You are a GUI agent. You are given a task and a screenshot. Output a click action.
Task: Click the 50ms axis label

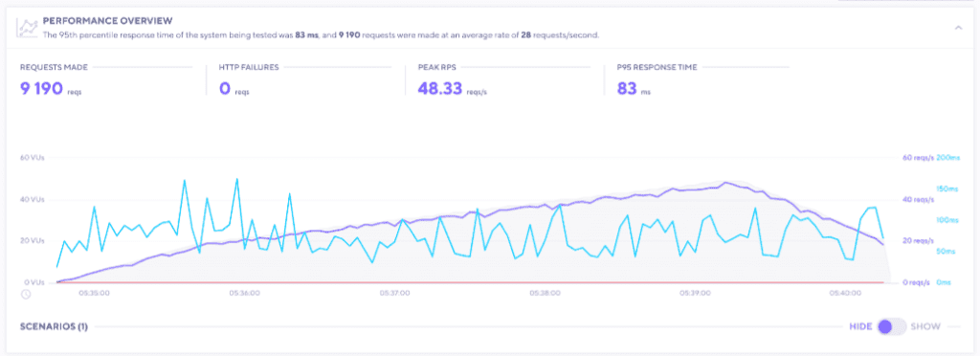pyautogui.click(x=947, y=252)
